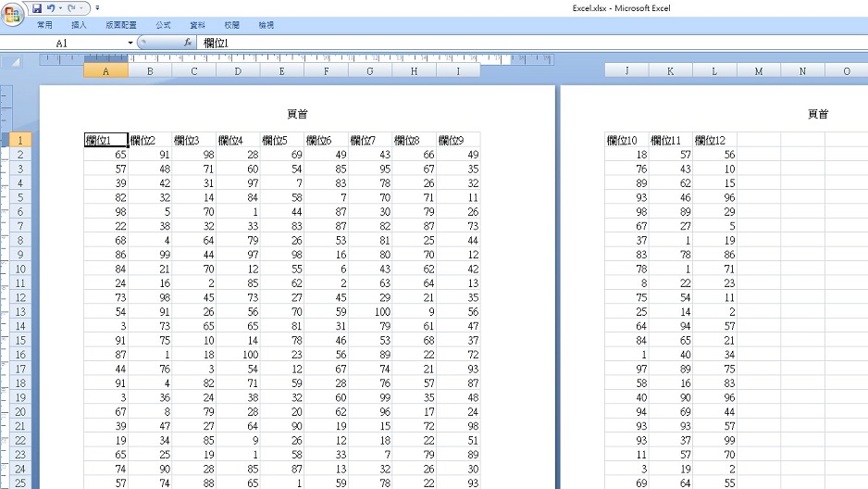
Task: Expand the Customize Quick Access Toolbar menu
Action: [x=98, y=8]
